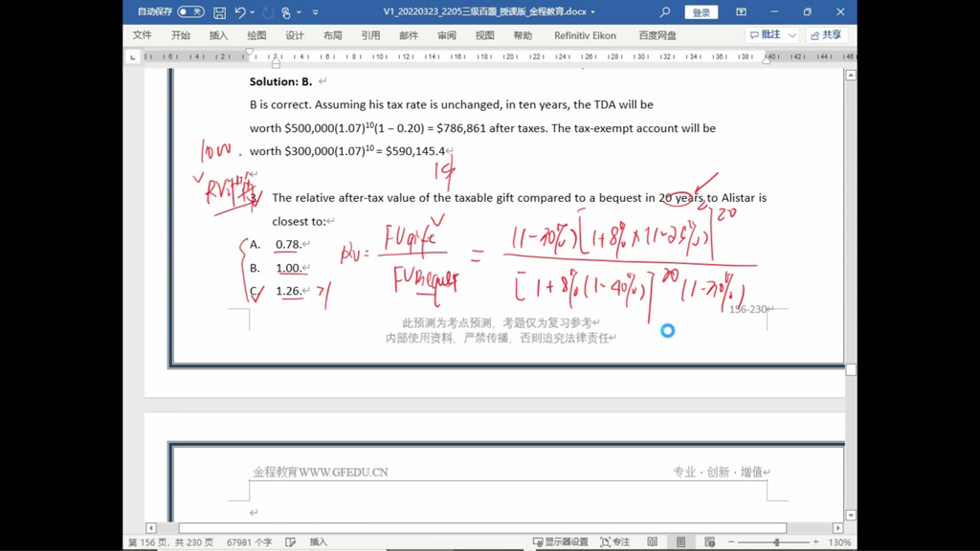Click the Save icon in title bar

[x=219, y=12]
